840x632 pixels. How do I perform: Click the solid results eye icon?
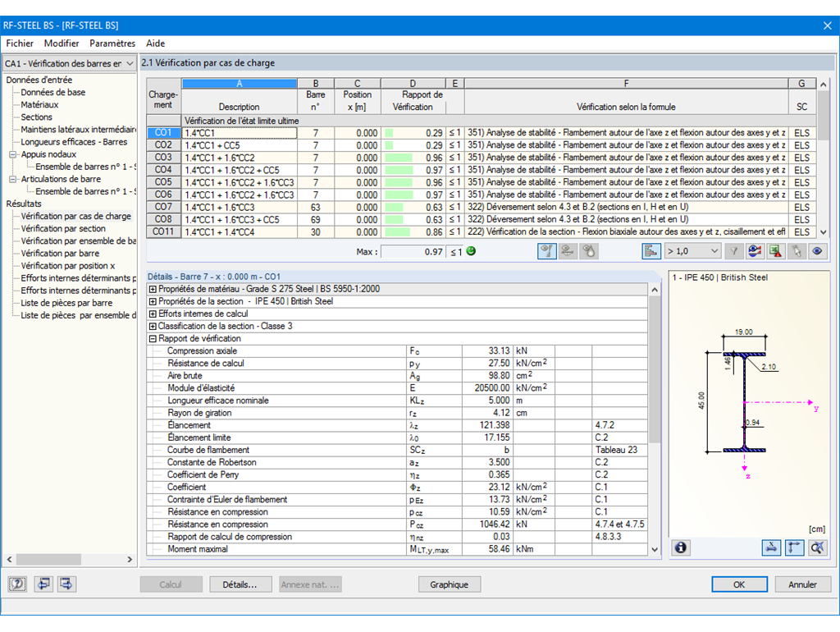pyautogui.click(x=589, y=251)
